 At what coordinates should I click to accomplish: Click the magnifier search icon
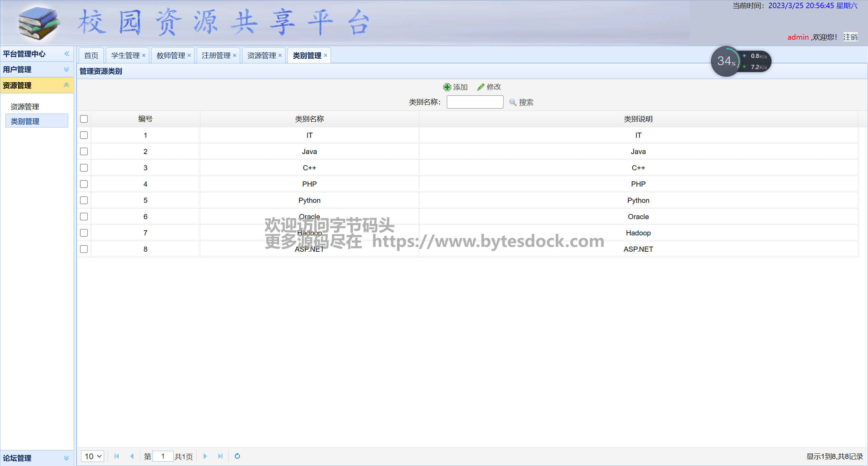pyautogui.click(x=513, y=102)
